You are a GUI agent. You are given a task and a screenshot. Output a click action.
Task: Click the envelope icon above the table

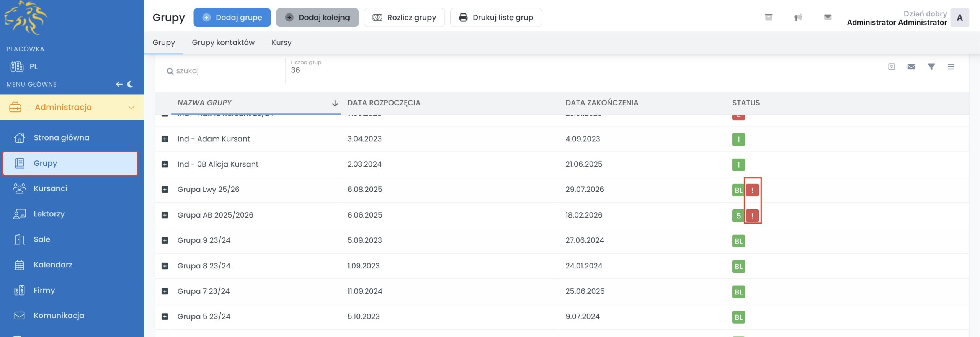911,67
